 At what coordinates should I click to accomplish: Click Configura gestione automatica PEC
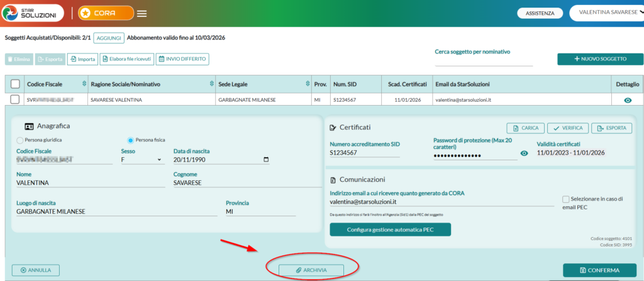pyautogui.click(x=390, y=229)
